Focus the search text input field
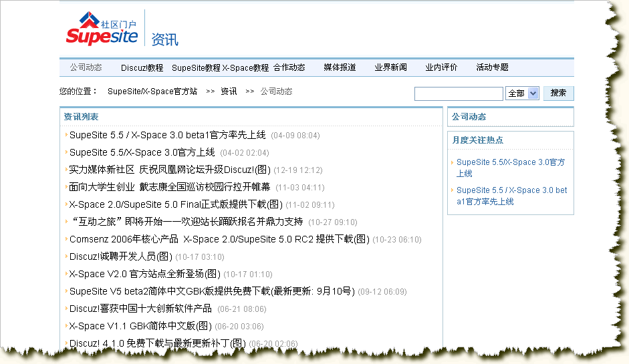 459,94
